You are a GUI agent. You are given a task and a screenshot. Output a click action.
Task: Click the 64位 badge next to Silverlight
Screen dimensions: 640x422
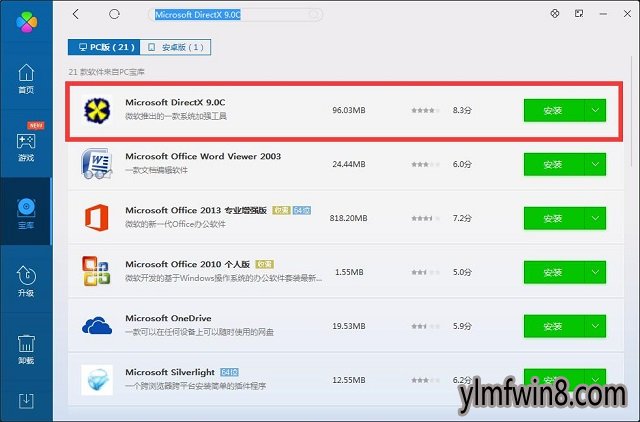click(x=229, y=372)
